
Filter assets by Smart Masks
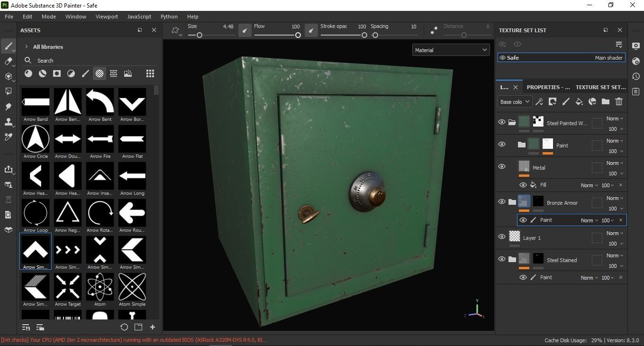click(57, 73)
